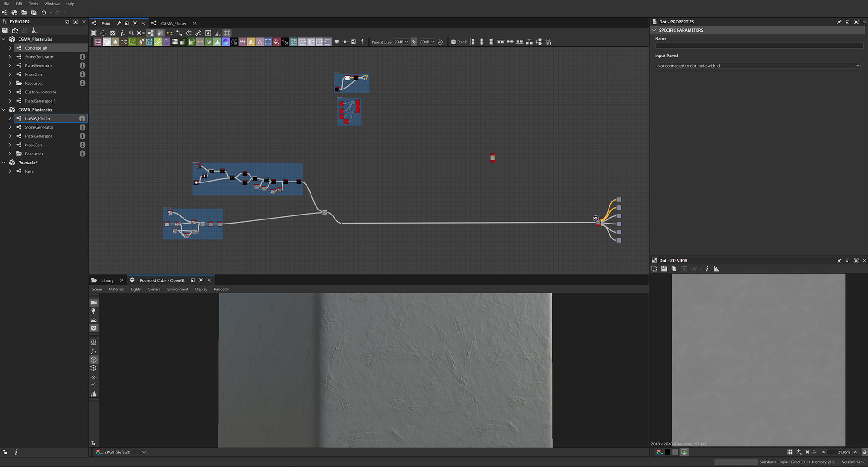Open the Parent Size height dropdown
This screenshot has height=467, width=868.
click(x=427, y=42)
